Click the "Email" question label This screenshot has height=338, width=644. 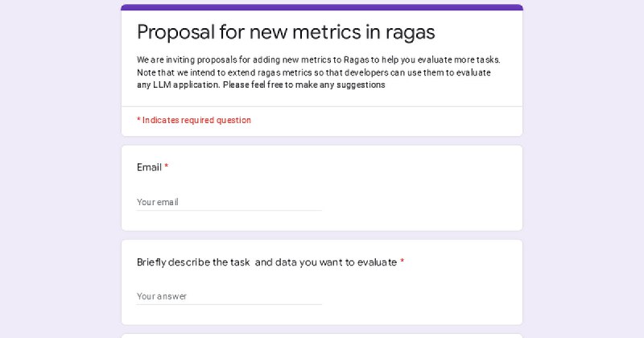149,167
